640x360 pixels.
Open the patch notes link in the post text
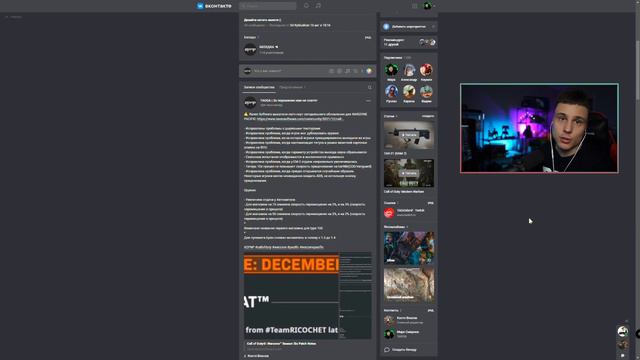click(300, 119)
